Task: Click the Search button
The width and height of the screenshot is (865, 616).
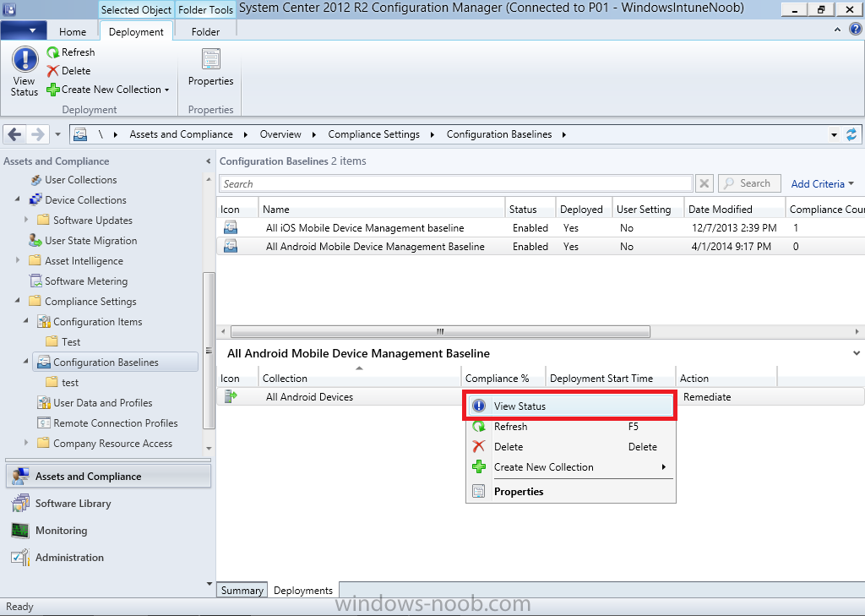Action: [x=749, y=183]
